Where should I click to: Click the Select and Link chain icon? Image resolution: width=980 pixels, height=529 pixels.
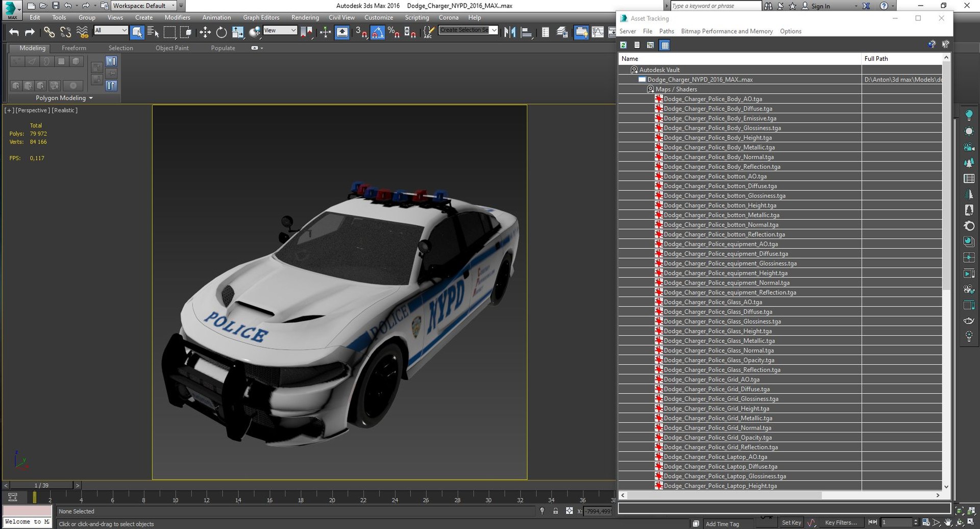point(48,32)
